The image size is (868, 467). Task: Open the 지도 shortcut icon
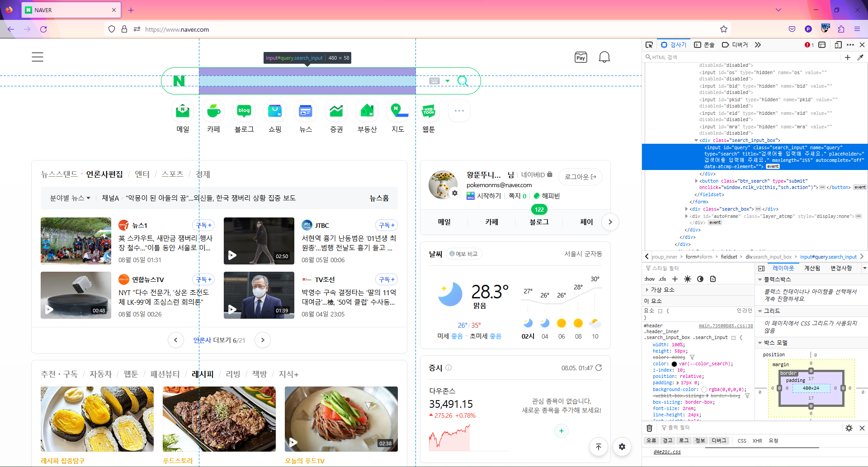(398, 111)
